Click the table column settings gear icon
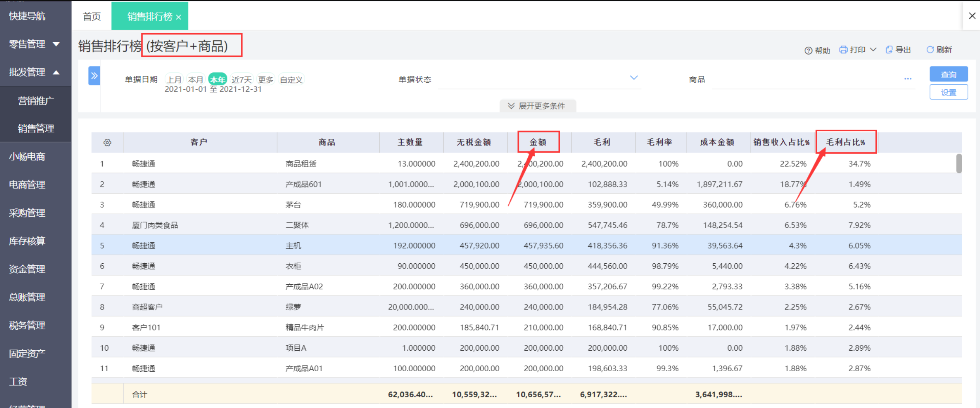 tap(107, 143)
